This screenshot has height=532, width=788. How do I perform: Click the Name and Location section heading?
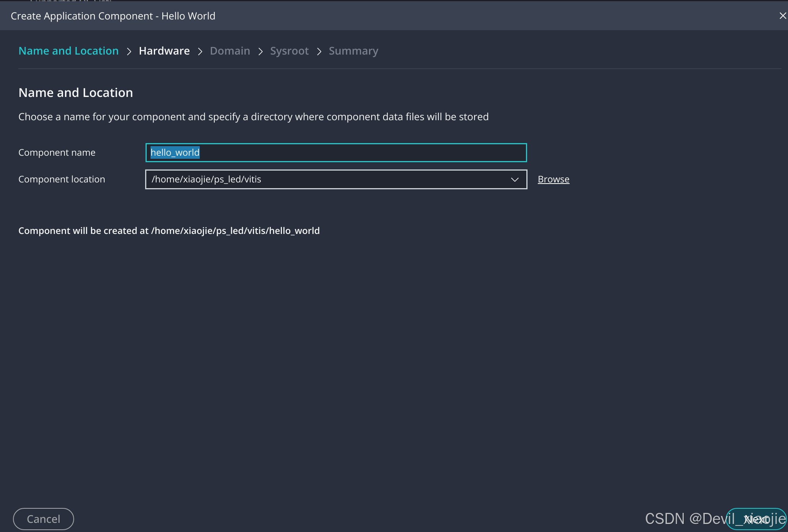point(76,93)
